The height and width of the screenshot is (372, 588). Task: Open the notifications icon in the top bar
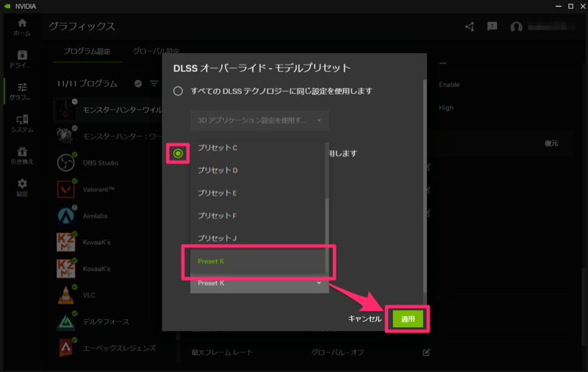492,27
